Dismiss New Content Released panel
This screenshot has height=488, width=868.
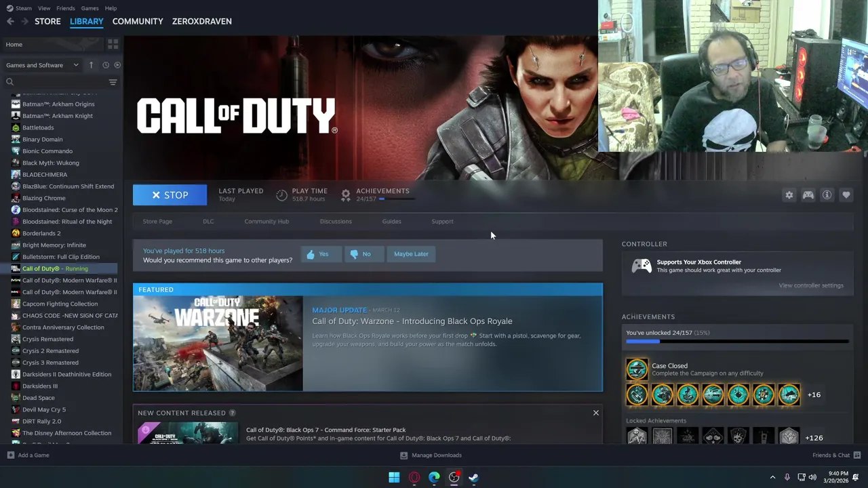click(x=596, y=413)
